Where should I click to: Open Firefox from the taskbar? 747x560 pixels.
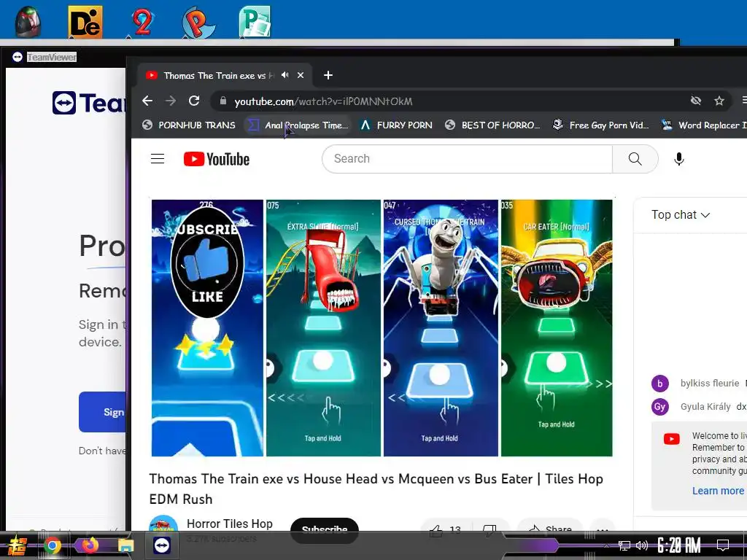coord(90,545)
